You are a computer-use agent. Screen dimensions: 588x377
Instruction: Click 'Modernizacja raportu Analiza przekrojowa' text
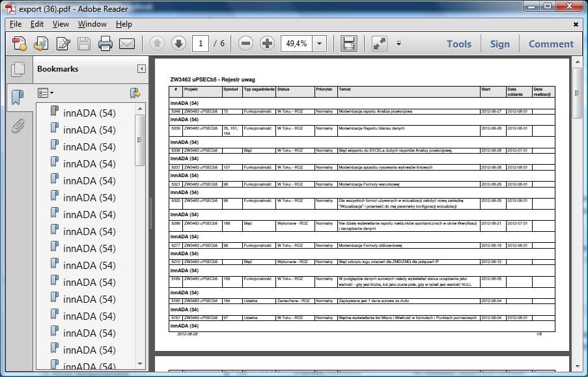point(375,111)
